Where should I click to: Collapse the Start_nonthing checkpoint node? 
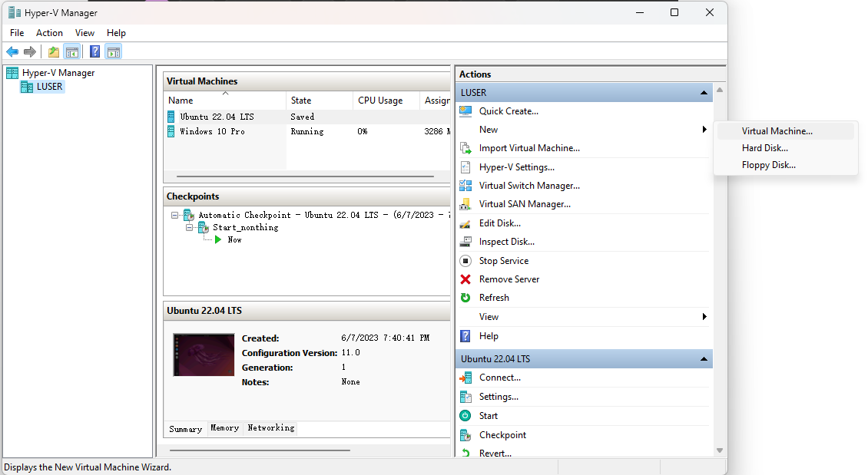pyautogui.click(x=189, y=227)
